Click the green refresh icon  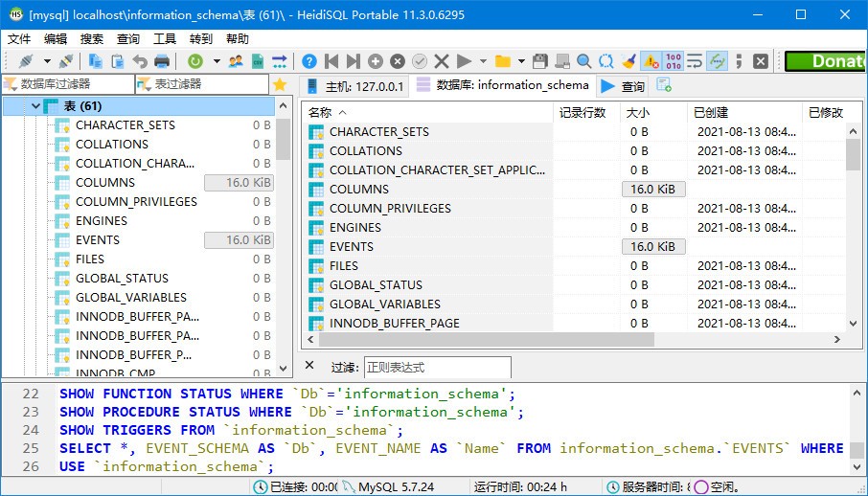(194, 61)
